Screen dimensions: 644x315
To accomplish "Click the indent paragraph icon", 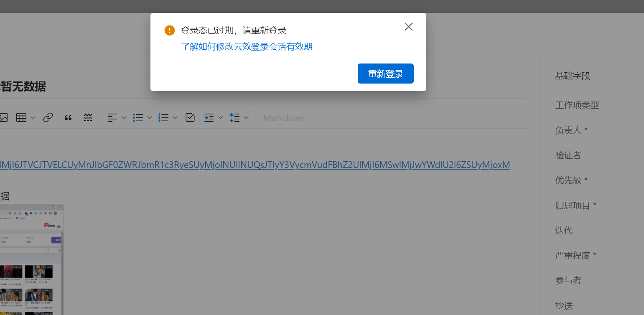I will click(209, 117).
